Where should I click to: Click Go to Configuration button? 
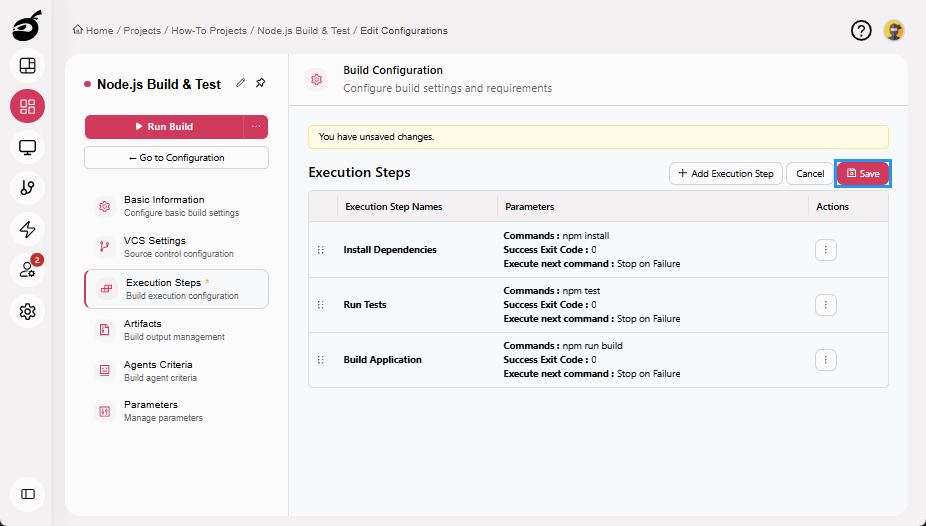pos(176,158)
